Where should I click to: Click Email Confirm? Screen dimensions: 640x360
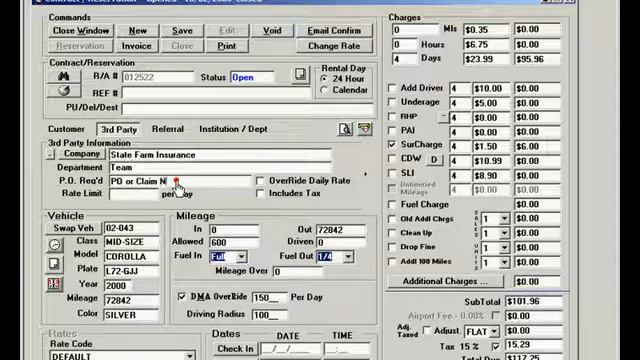pyautogui.click(x=334, y=31)
